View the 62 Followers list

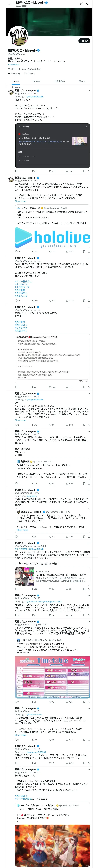pyautogui.click(x=29, y=73)
